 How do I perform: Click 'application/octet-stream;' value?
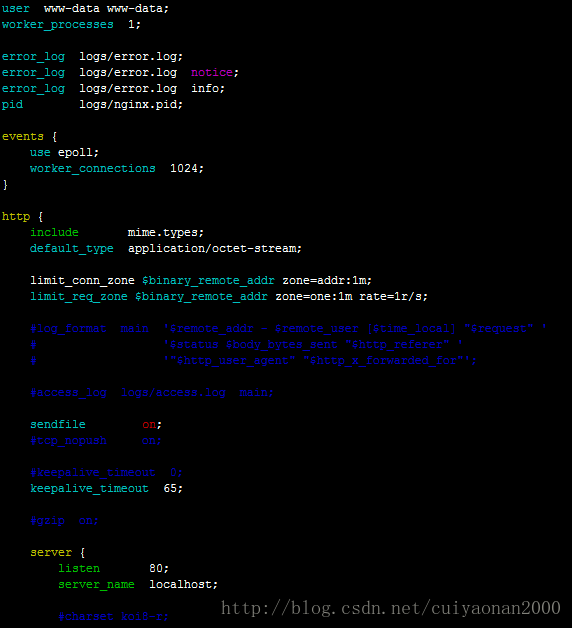click(215, 249)
